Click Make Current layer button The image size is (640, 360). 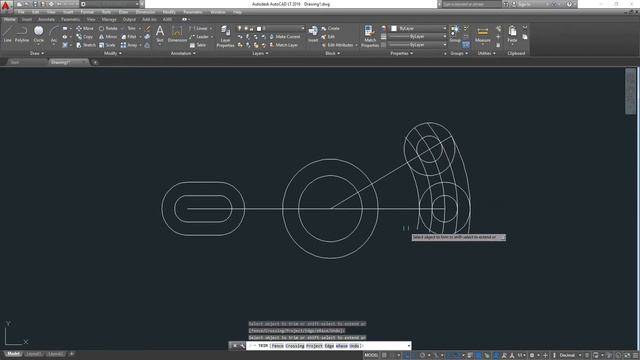[284, 37]
